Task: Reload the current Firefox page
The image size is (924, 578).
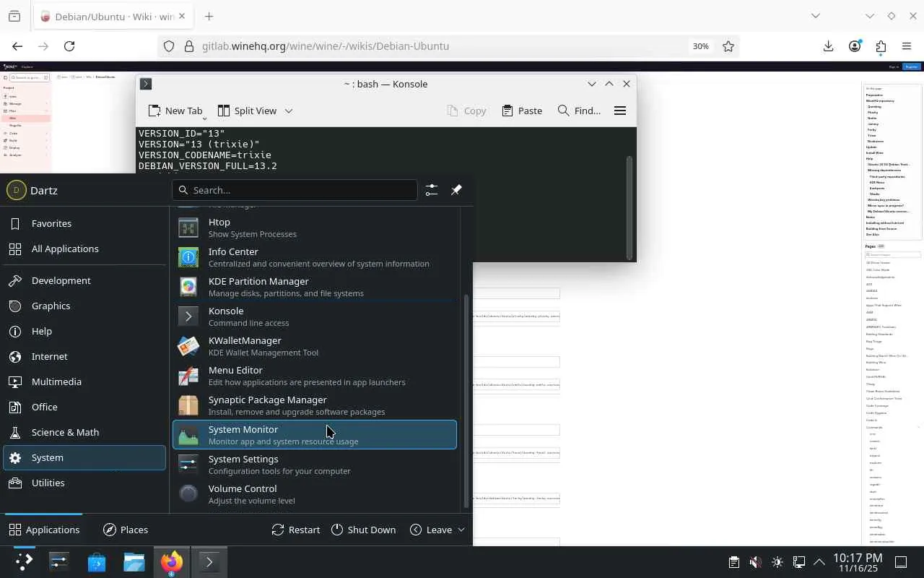Action: [69, 46]
